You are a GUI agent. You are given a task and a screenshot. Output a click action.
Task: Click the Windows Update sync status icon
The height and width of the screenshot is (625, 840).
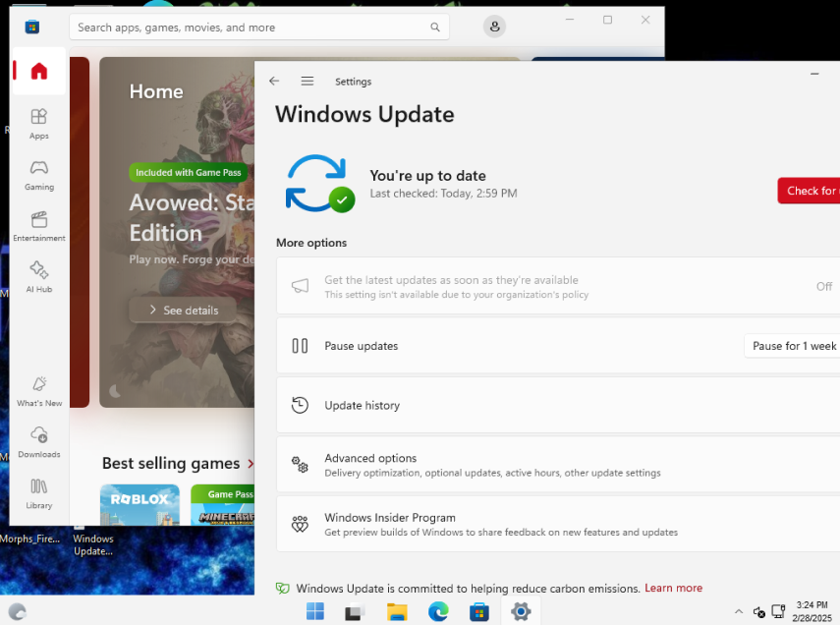[320, 184]
